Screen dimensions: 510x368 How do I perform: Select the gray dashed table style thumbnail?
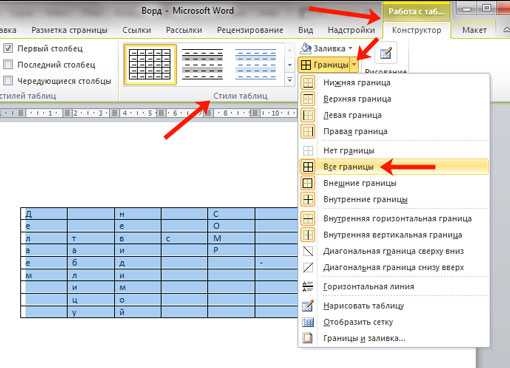tap(202, 64)
